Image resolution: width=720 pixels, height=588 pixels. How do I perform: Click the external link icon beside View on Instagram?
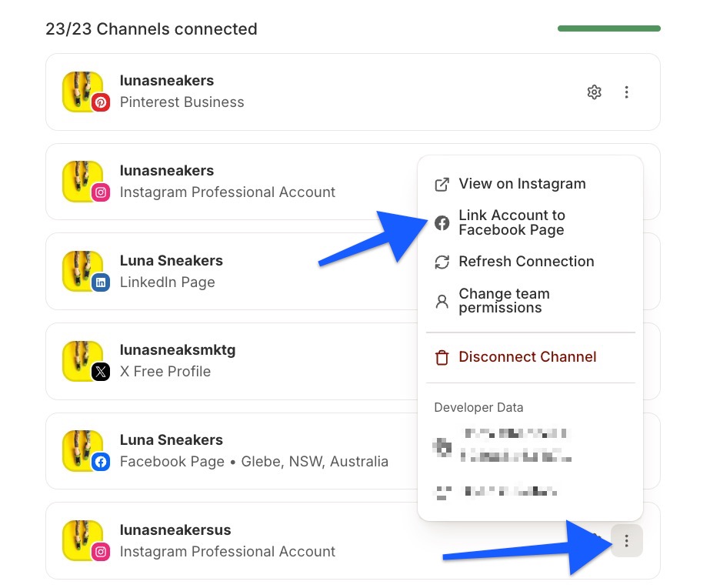coord(442,185)
